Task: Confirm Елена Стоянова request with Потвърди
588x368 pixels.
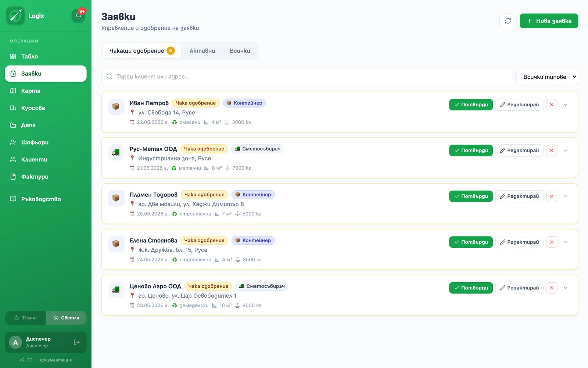Action: pyautogui.click(x=471, y=242)
